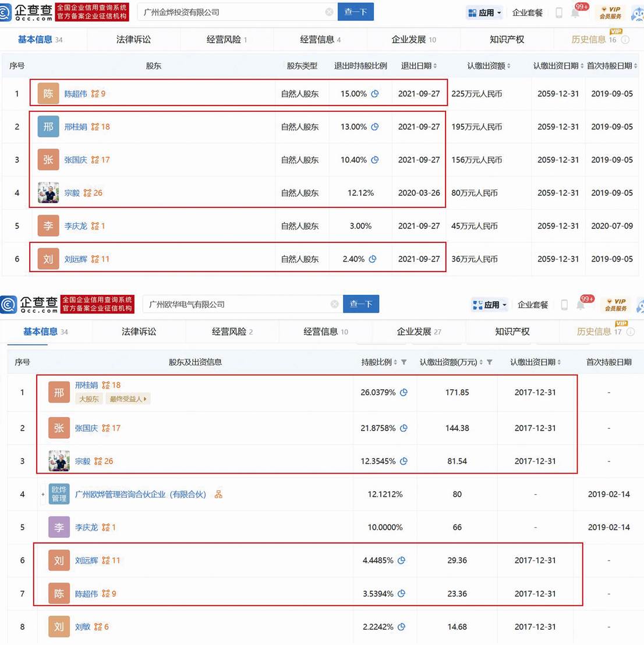The image size is (644, 645).
Task: Click filter icon on 认缴出资额(万元) column
Action: [490, 362]
